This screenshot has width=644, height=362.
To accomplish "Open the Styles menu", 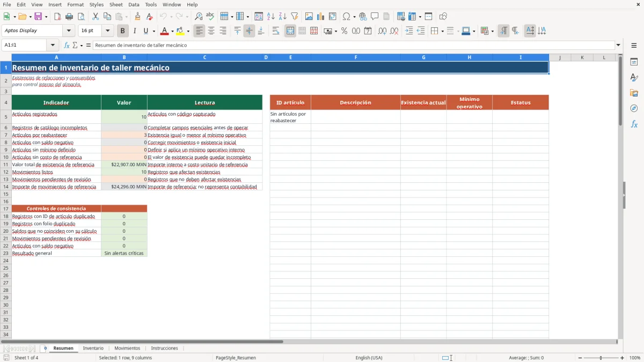I will pyautogui.click(x=97, y=4).
